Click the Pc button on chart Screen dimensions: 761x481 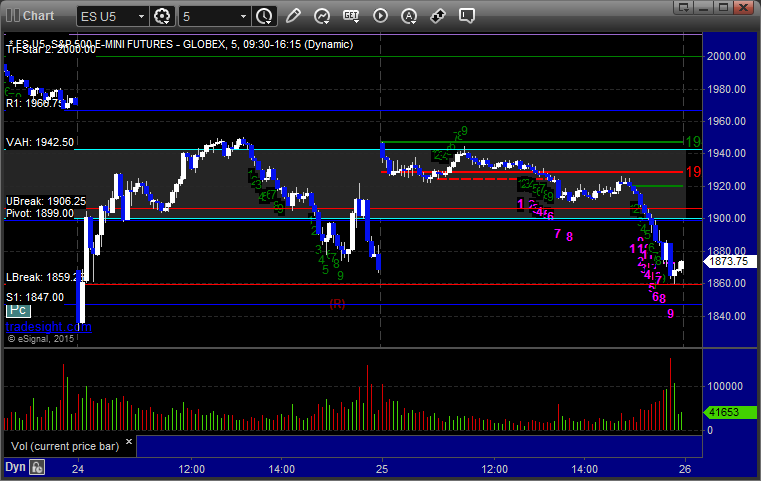pos(18,310)
